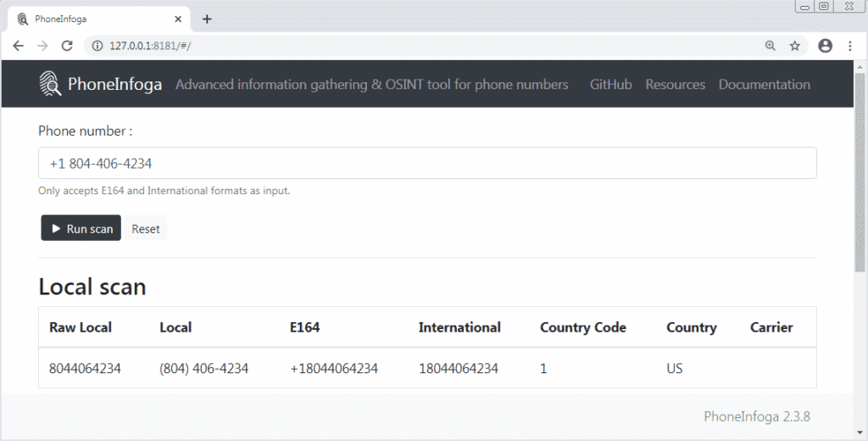
Task: Click the PhoneInfoga brand name in navbar
Action: 114,84
